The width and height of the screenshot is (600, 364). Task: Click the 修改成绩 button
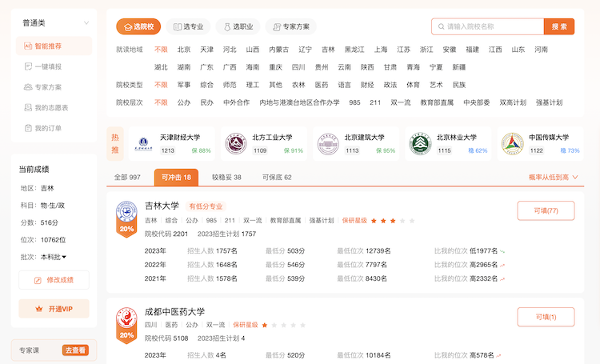click(54, 280)
